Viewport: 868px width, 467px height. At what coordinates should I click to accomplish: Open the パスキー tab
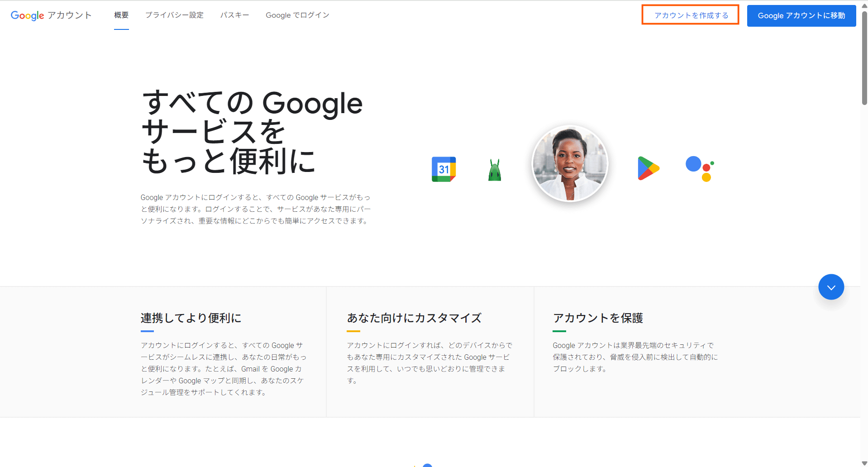(x=234, y=15)
